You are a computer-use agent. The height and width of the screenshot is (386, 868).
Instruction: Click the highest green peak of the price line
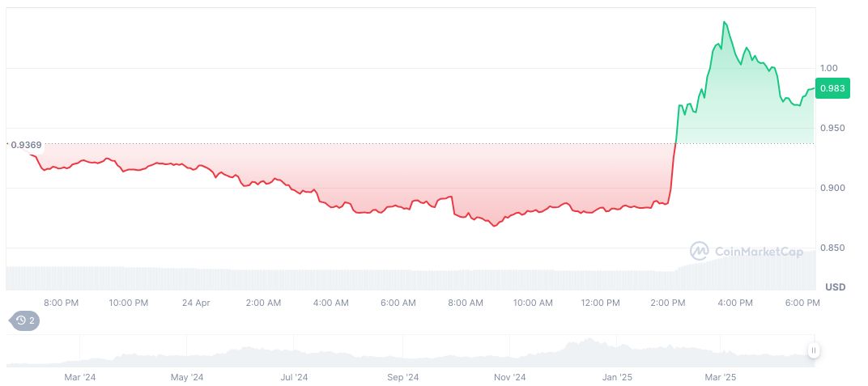pyautogui.click(x=724, y=23)
